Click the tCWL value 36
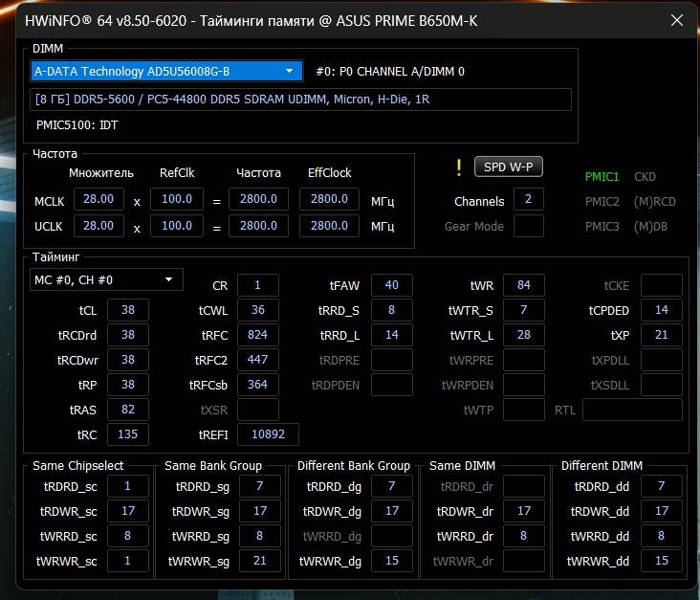700x600 pixels. click(x=258, y=310)
